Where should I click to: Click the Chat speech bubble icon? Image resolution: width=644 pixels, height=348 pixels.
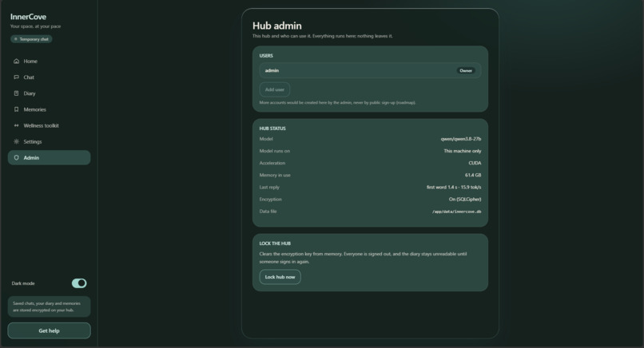coord(17,77)
